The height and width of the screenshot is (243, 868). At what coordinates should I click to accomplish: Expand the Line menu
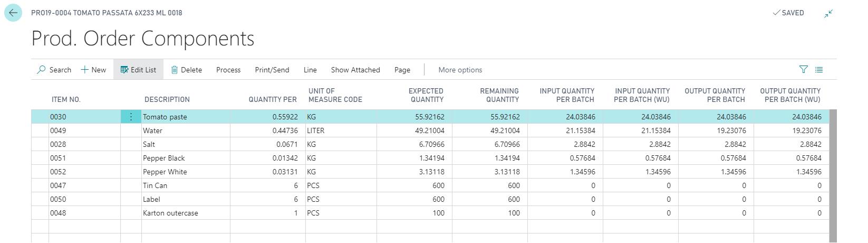tap(310, 70)
